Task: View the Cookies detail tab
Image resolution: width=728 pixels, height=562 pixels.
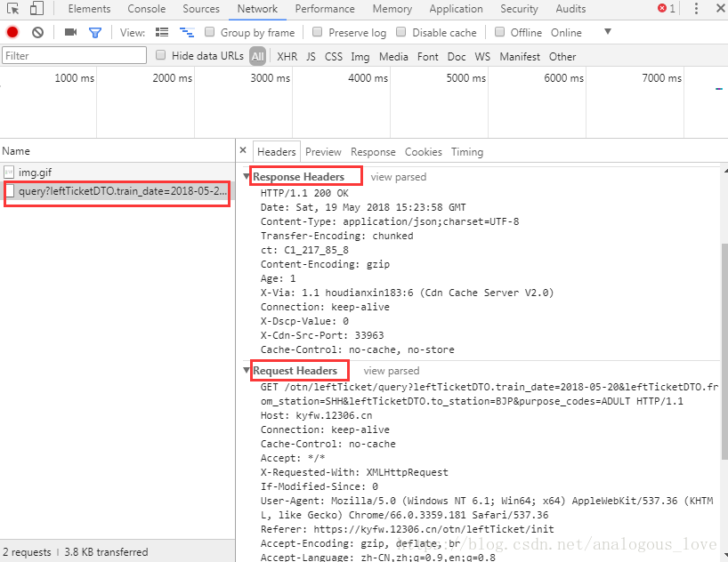Action: coord(423,152)
